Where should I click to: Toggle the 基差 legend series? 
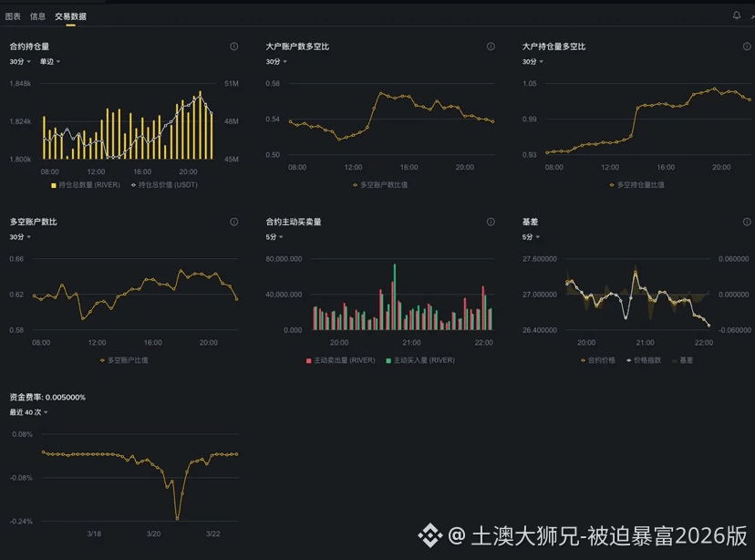click(682, 360)
